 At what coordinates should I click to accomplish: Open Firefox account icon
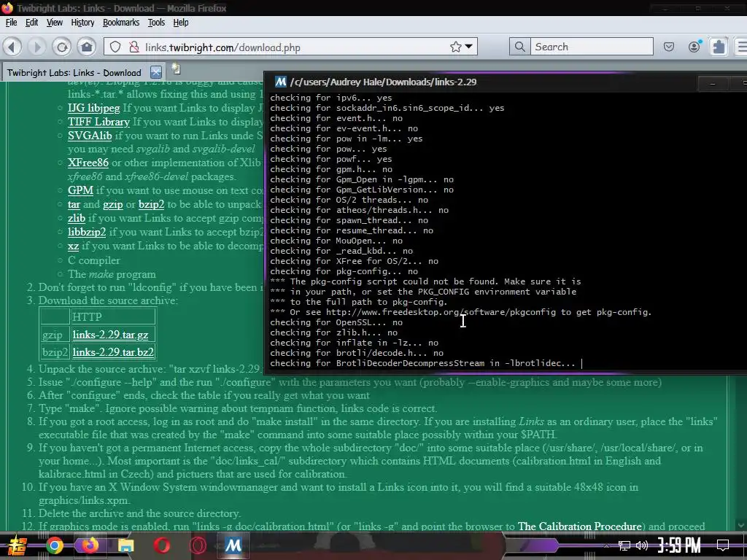point(694,46)
